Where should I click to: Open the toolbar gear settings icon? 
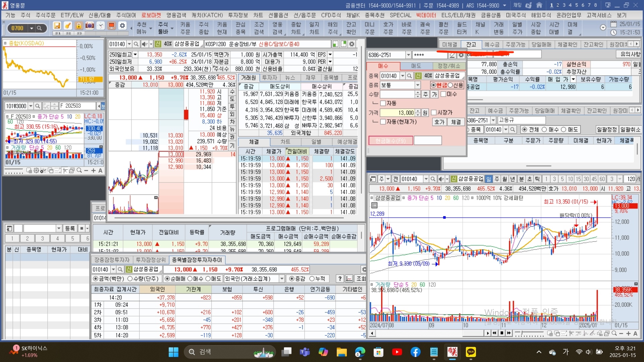click(122, 26)
